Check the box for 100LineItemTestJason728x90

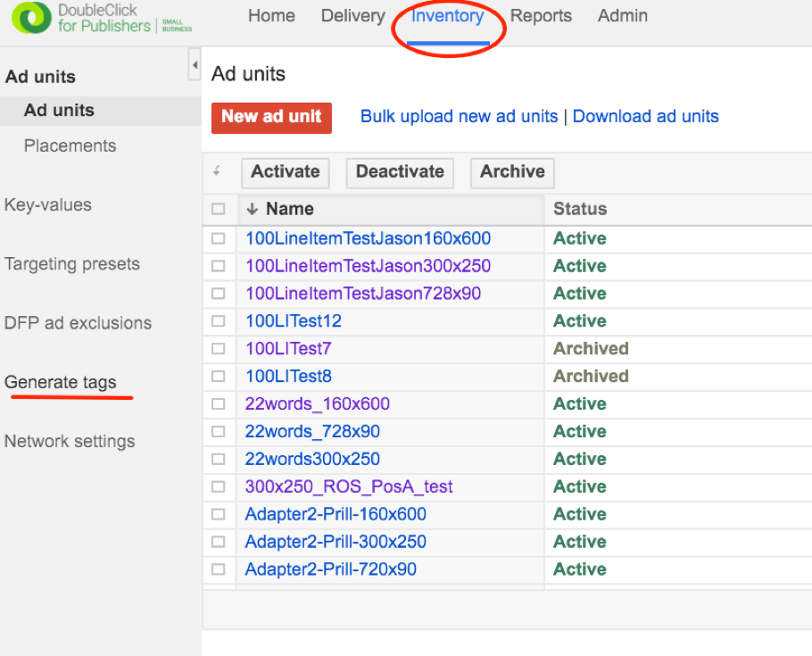click(219, 294)
